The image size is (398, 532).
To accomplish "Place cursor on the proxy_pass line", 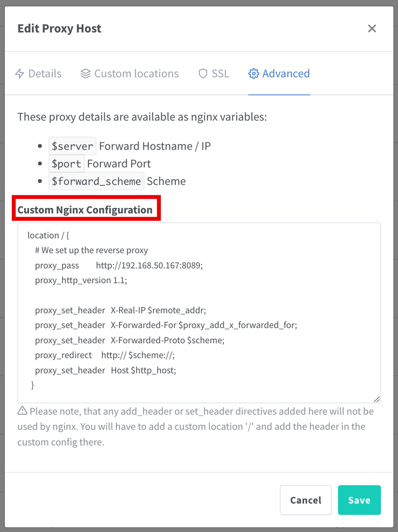I will (x=119, y=266).
